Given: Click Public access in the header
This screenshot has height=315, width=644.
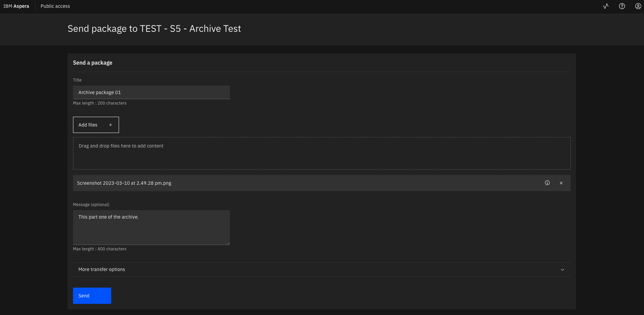Looking at the screenshot, I should (x=55, y=6).
